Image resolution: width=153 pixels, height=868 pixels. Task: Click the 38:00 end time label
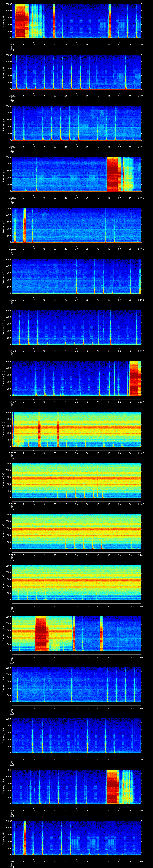coord(141,810)
